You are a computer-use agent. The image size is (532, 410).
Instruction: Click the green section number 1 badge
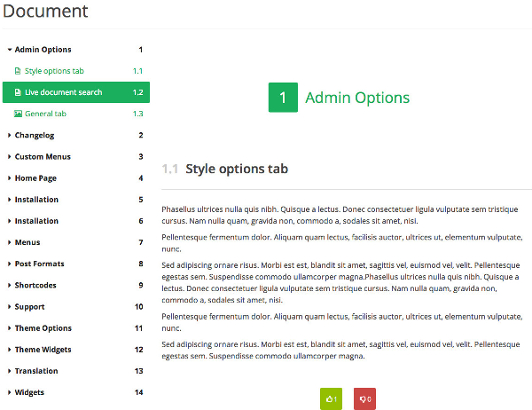click(x=283, y=98)
